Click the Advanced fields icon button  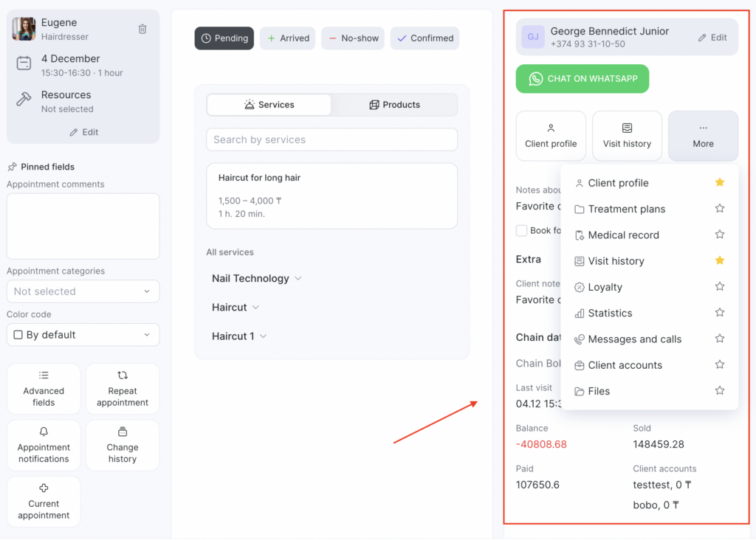(x=44, y=388)
